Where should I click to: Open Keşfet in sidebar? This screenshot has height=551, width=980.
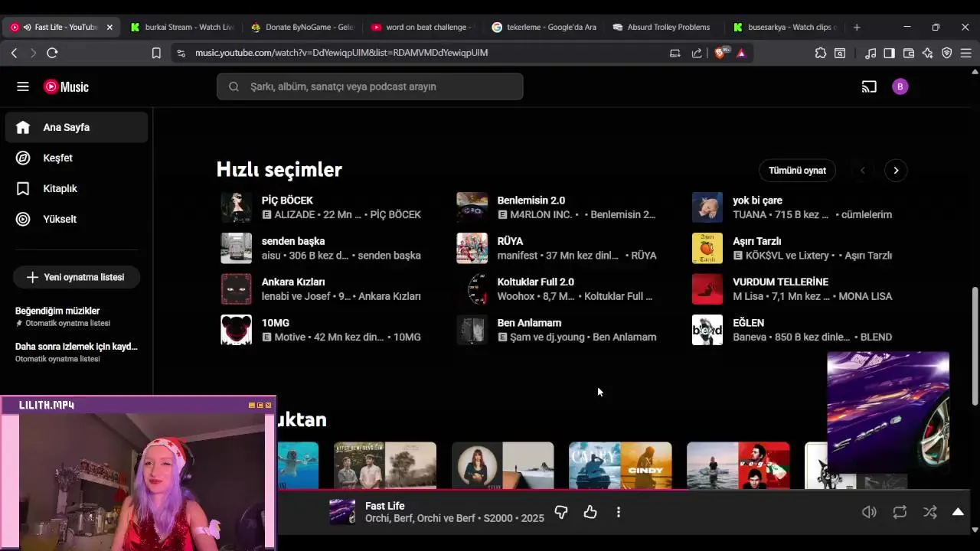77,158
